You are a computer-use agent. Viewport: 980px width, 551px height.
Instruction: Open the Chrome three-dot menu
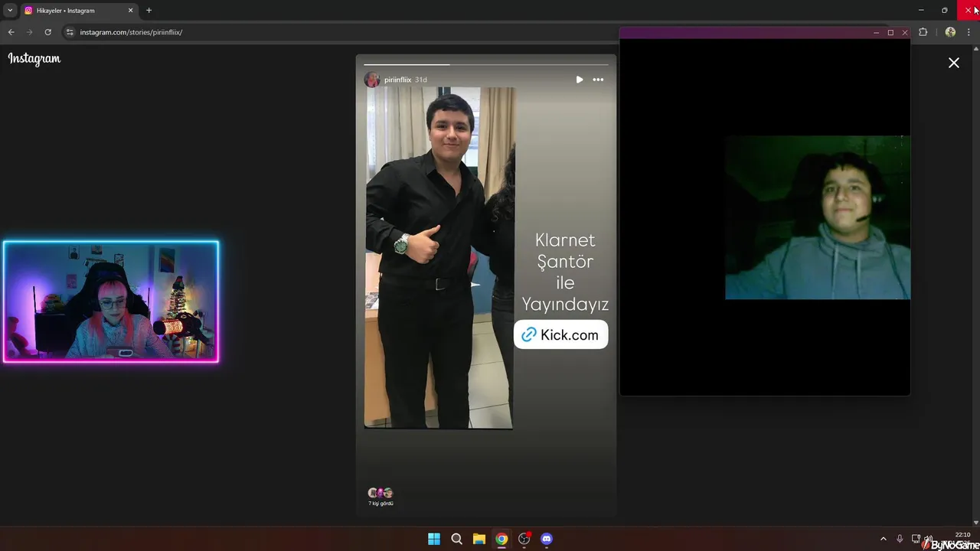[969, 32]
